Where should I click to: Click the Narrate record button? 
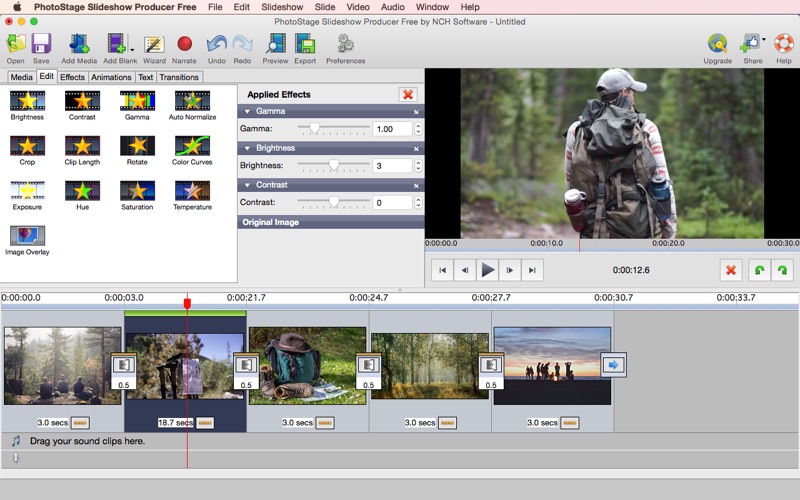(184, 44)
